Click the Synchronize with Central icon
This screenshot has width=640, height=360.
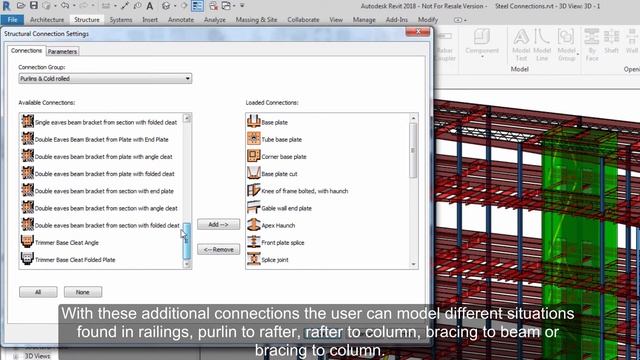46,6
